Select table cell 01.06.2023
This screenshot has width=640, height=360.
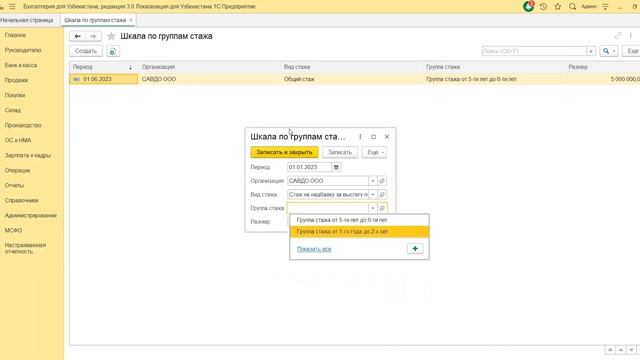(x=104, y=79)
